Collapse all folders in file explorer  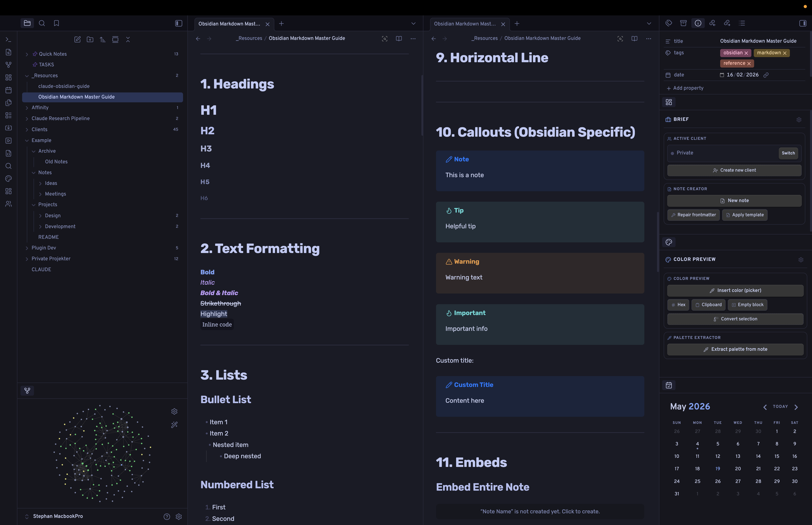click(x=128, y=40)
